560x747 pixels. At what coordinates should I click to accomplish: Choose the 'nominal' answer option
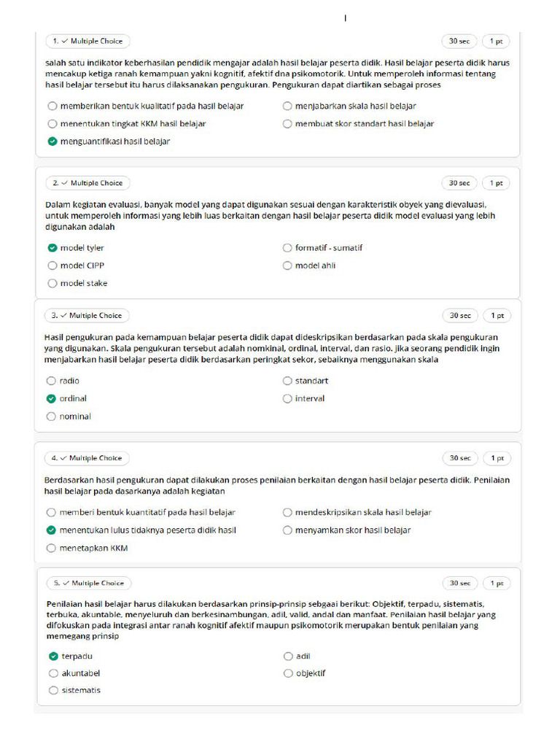pos(51,417)
